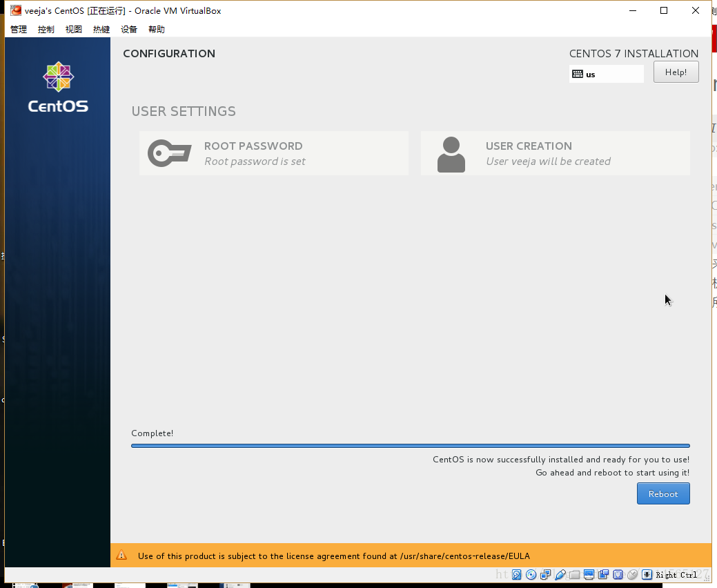The image size is (717, 588).
Task: Open the 管理 menu
Action: 19,29
